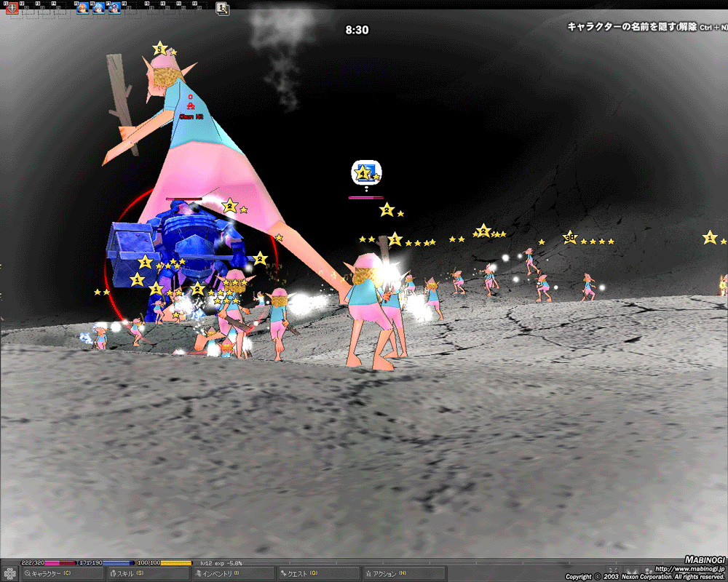Select the empty F8 hotkey slot

tap(130, 8)
